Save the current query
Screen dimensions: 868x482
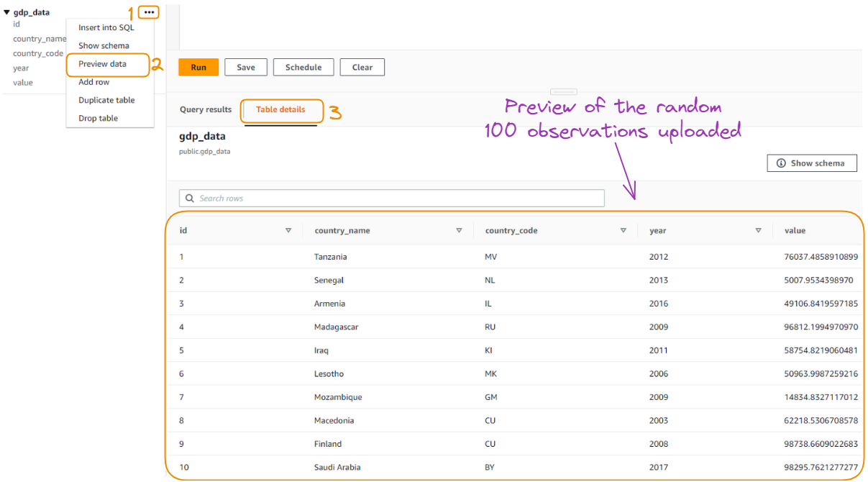pos(246,67)
